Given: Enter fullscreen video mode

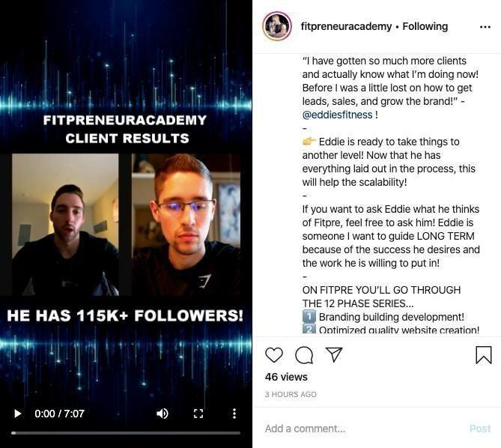Looking at the screenshot, I should [x=198, y=414].
